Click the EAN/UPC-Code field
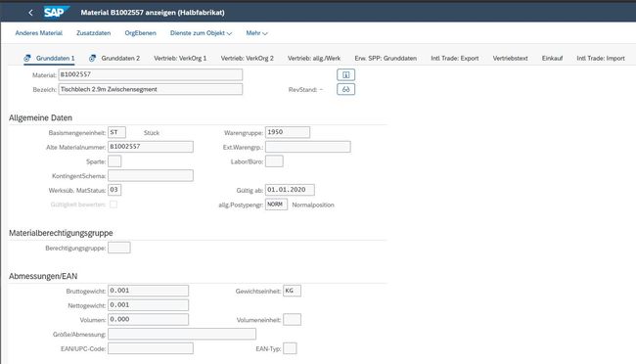 151,348
